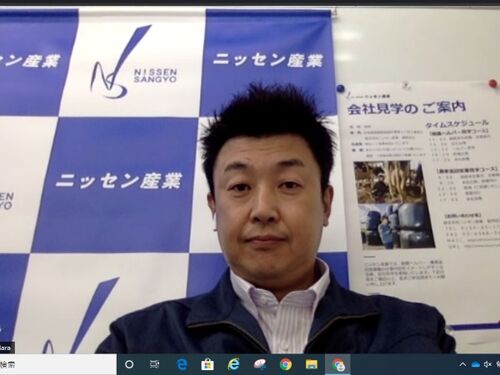500x375 pixels.
Task: Open the pinned app between Internet Explorer and Chrome
Action: [x=260, y=364]
